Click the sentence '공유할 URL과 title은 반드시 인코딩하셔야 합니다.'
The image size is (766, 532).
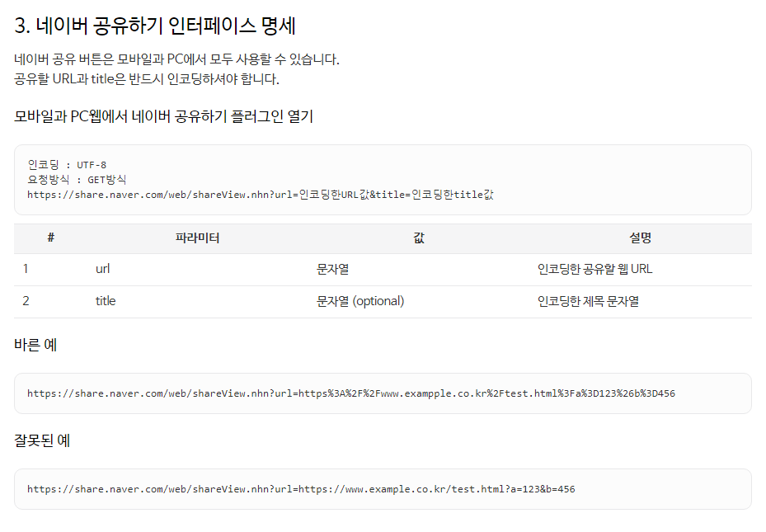pyautogui.click(x=147, y=78)
